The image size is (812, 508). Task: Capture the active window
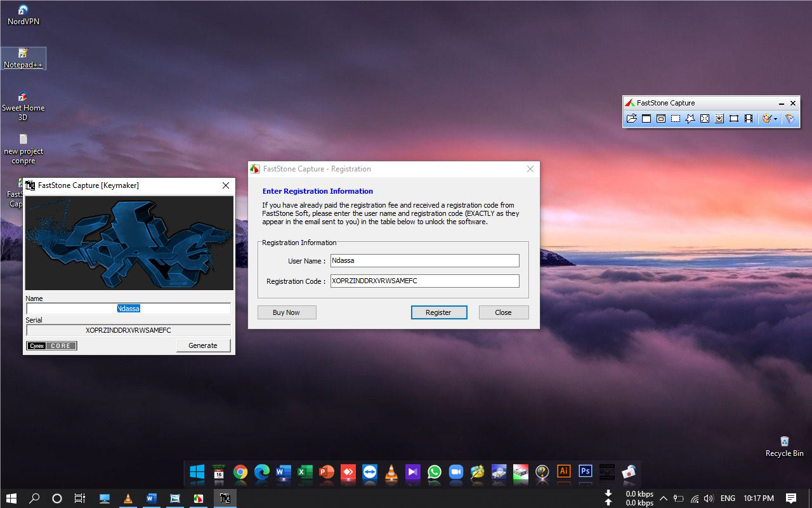[646, 119]
